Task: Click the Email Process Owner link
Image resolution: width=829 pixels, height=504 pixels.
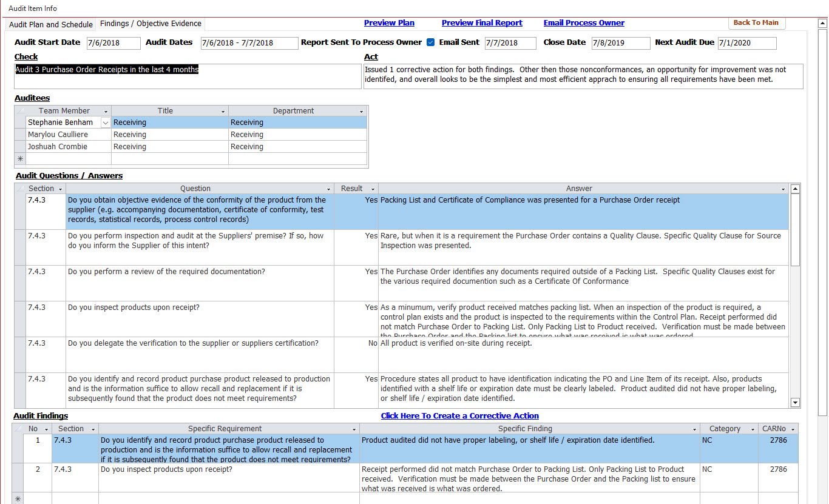Action: click(x=583, y=23)
